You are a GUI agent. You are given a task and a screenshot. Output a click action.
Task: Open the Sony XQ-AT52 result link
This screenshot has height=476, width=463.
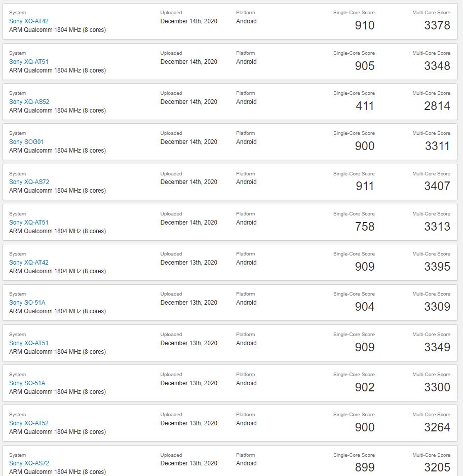pyautogui.click(x=29, y=423)
